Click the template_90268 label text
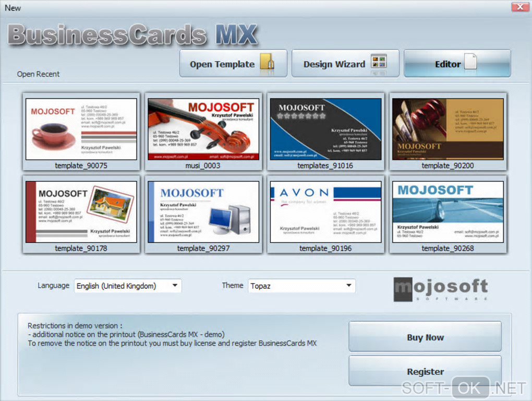The height and width of the screenshot is (401, 532). 448,249
